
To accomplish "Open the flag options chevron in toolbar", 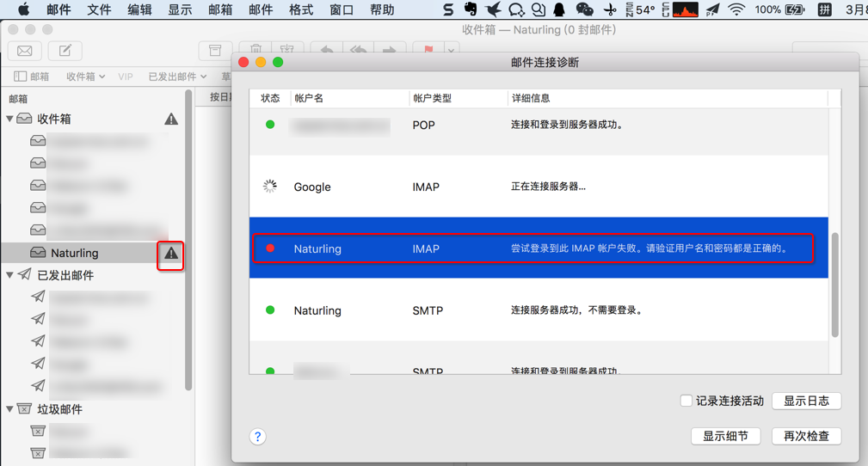I will [x=451, y=50].
